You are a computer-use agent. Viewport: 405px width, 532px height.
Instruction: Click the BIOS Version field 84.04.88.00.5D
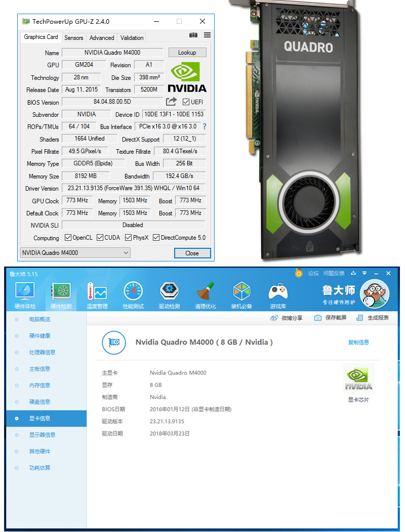112,102
